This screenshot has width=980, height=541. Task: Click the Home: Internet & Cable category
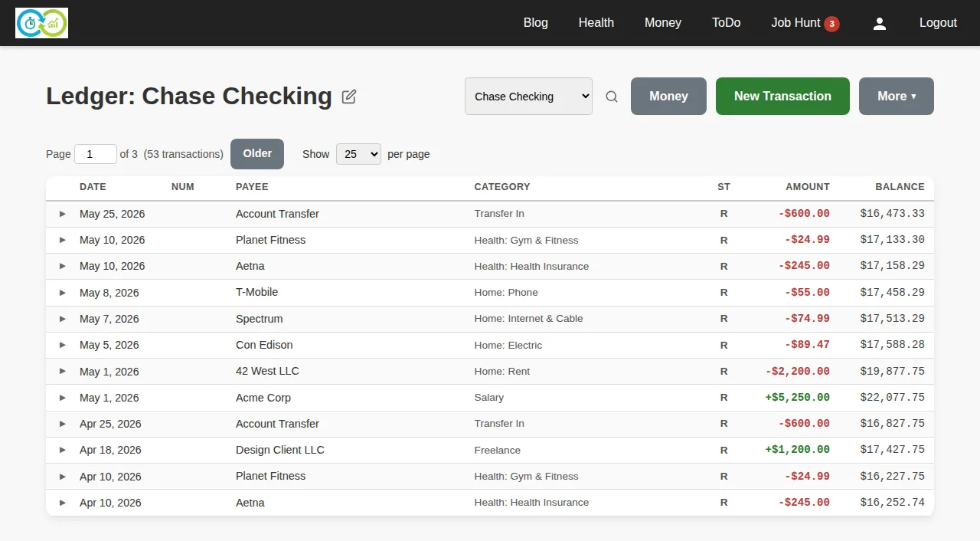[x=529, y=319]
